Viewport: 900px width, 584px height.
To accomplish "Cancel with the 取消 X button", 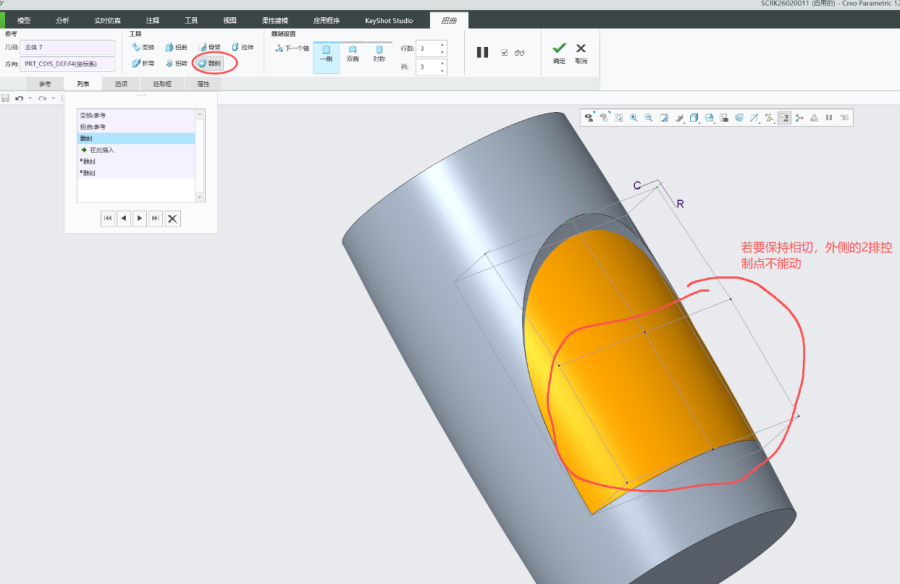I will (581, 52).
